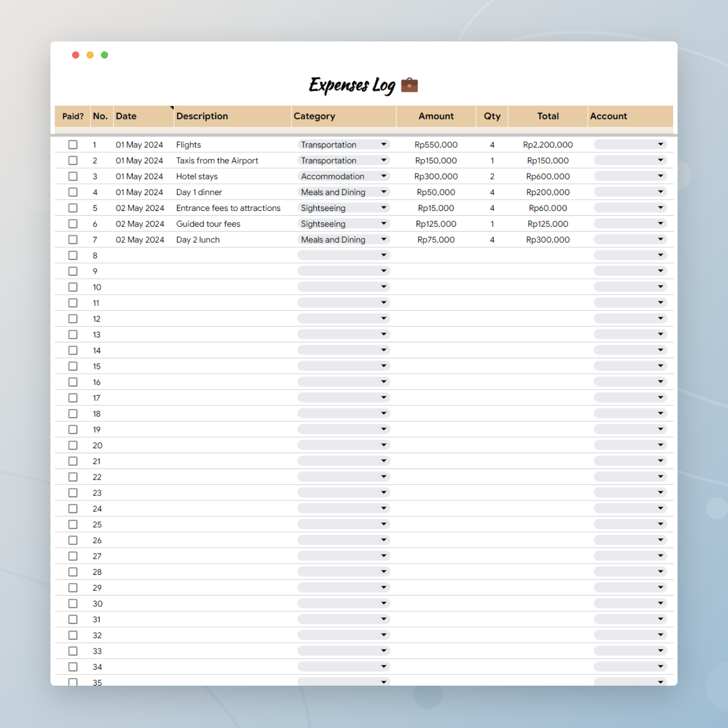
Task: Click the Category column header
Action: click(x=344, y=116)
